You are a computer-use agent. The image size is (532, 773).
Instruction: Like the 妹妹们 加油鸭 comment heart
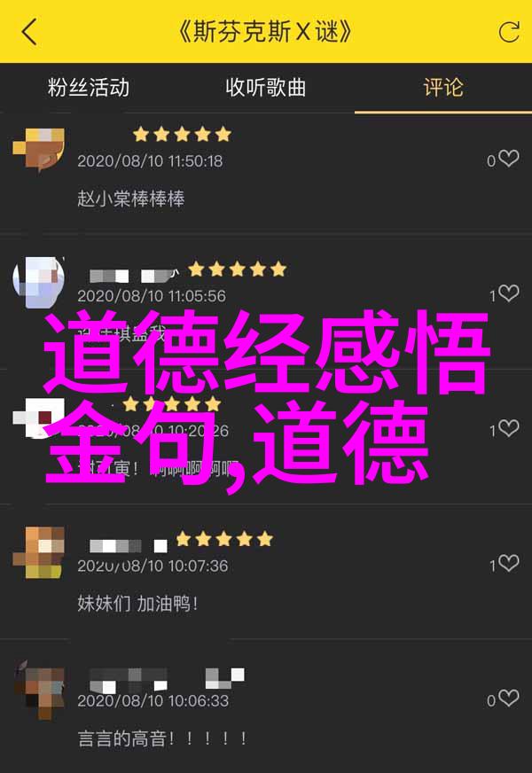point(508,563)
